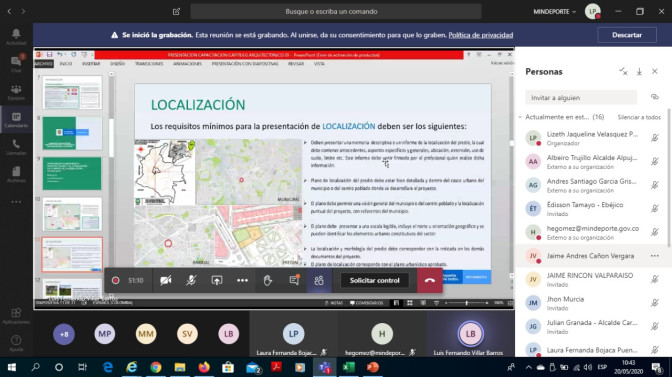Click mic icon for Édisson Tamayo
The image size is (672, 377).
pos(654,209)
